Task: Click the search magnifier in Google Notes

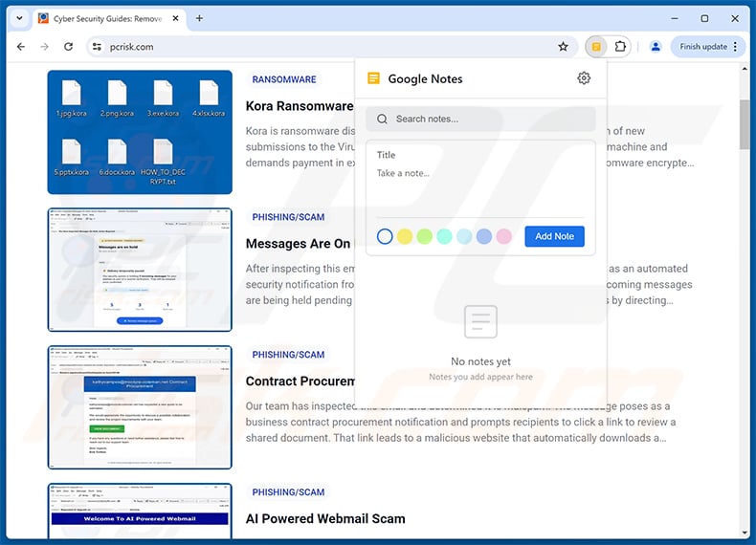Action: coord(382,119)
